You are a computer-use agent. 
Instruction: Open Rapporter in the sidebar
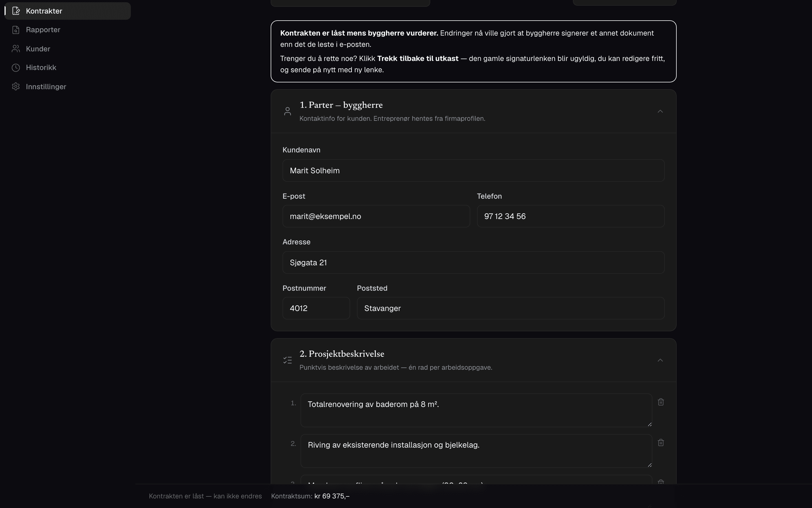pos(67,30)
